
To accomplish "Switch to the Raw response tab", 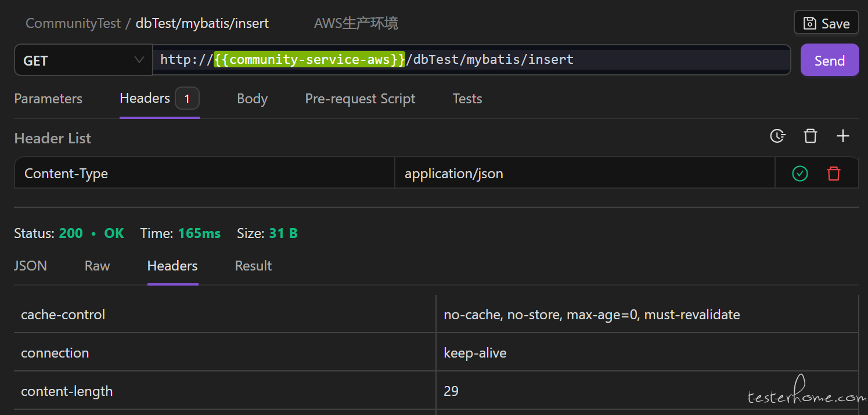I will click(97, 266).
